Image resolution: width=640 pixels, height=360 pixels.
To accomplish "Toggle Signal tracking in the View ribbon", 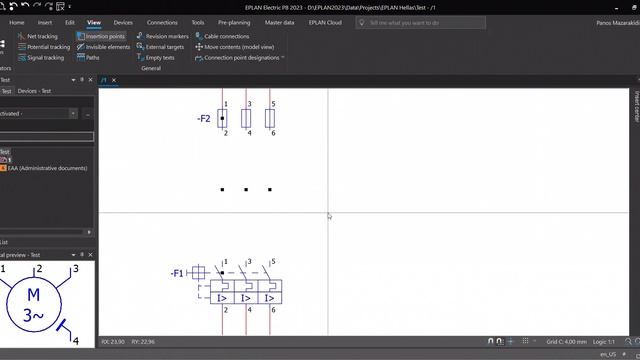I will point(41,58).
